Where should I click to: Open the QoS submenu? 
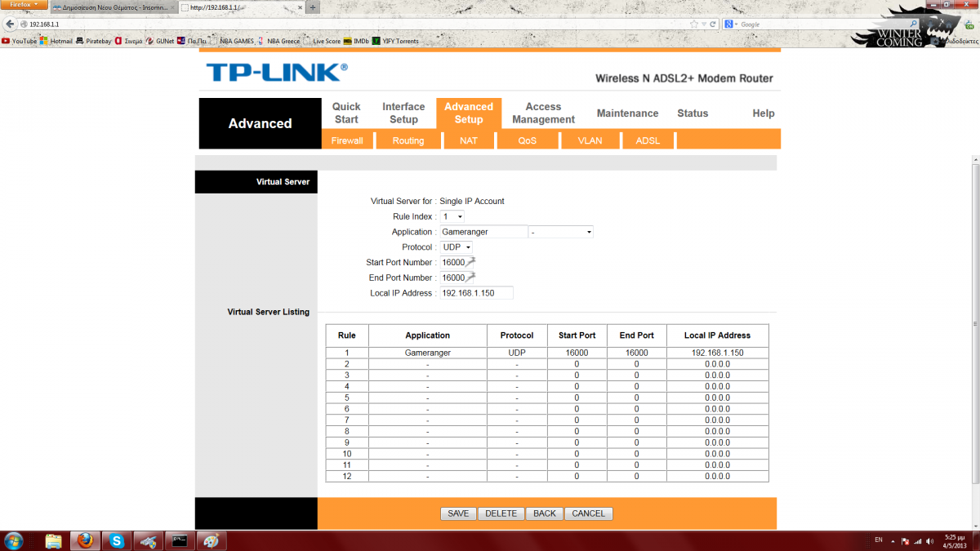pos(528,140)
